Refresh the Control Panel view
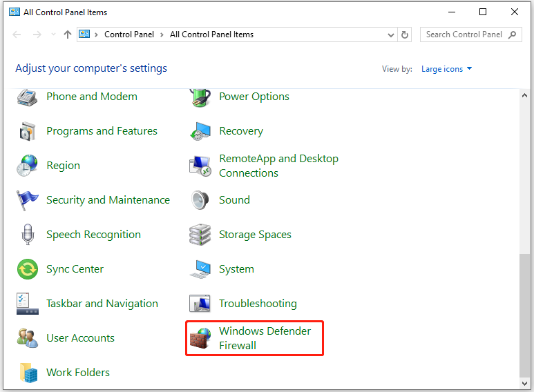 (405, 35)
